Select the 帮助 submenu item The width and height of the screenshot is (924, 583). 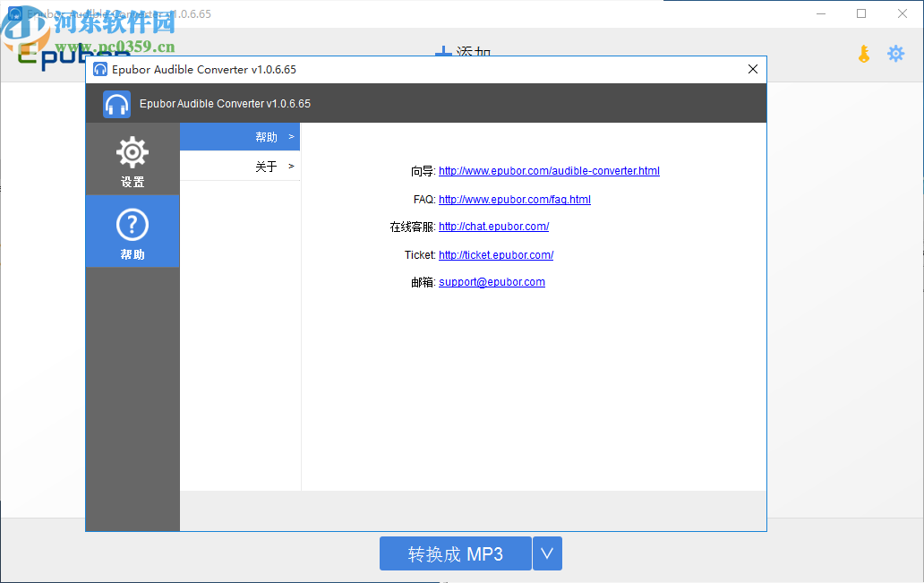(240, 137)
